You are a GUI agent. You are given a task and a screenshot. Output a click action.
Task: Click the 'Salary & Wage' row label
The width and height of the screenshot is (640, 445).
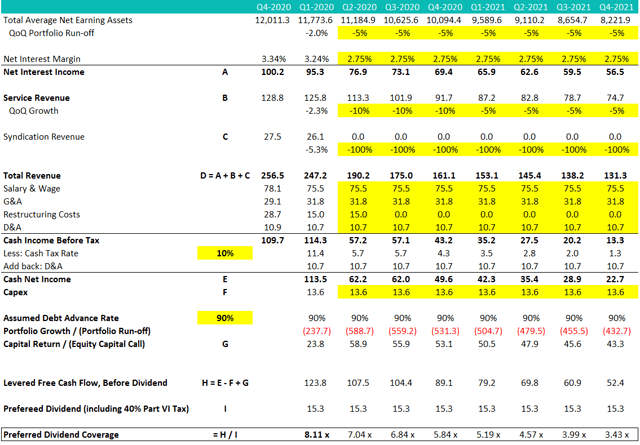click(31, 189)
